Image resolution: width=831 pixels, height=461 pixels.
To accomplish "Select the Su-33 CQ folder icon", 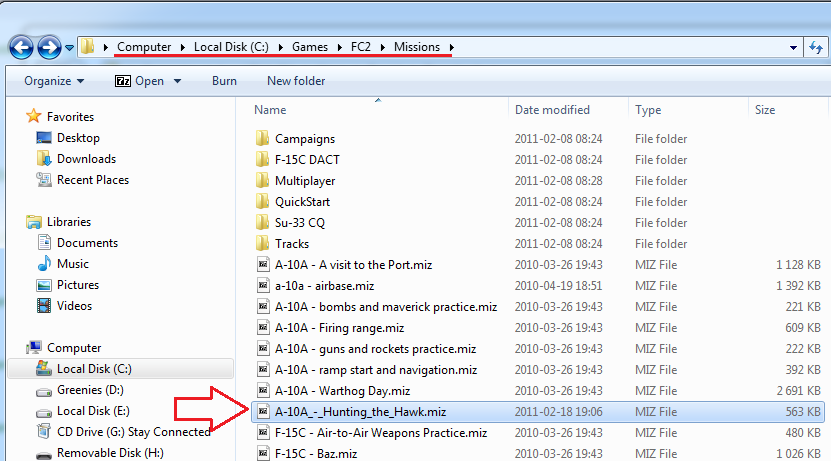I will (262, 222).
